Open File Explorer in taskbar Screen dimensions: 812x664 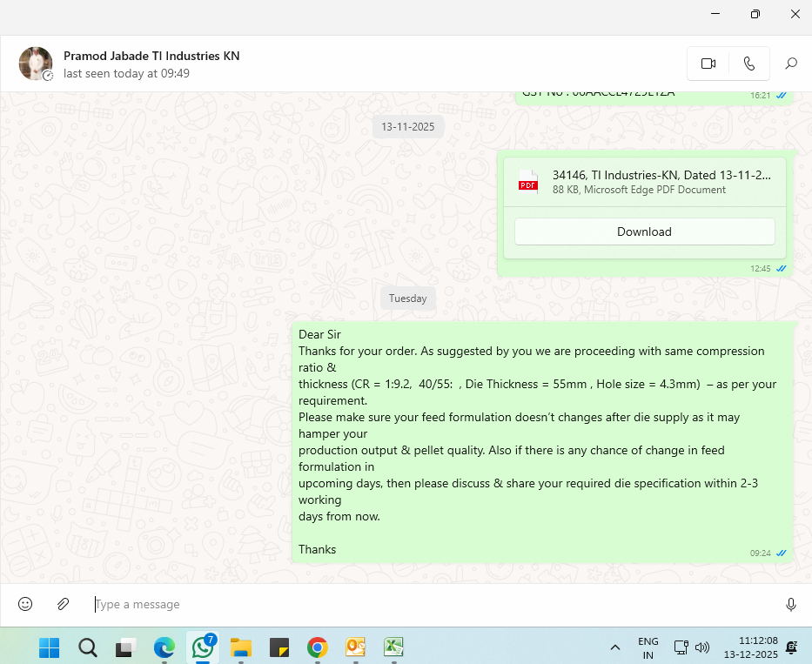click(x=241, y=647)
